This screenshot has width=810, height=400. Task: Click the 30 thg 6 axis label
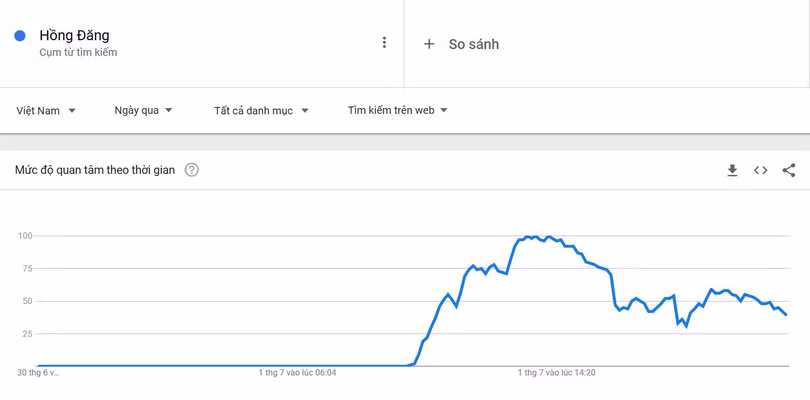click(x=38, y=373)
